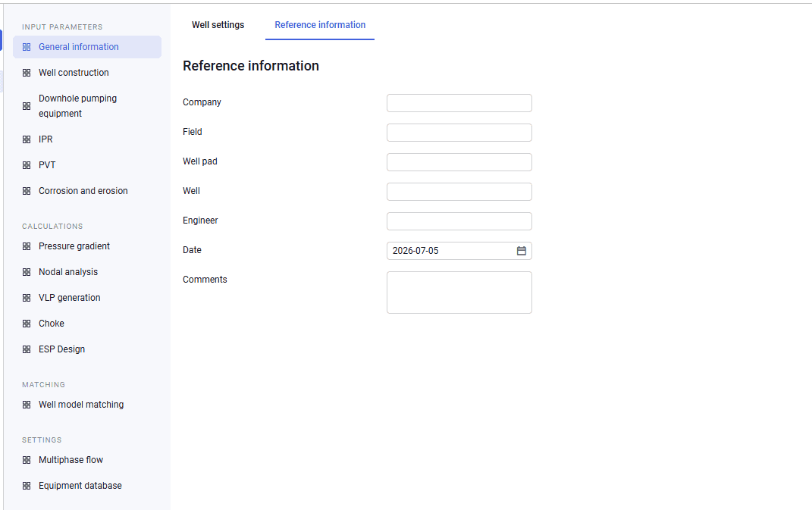Click the Well construction sidebar icon

click(27, 73)
